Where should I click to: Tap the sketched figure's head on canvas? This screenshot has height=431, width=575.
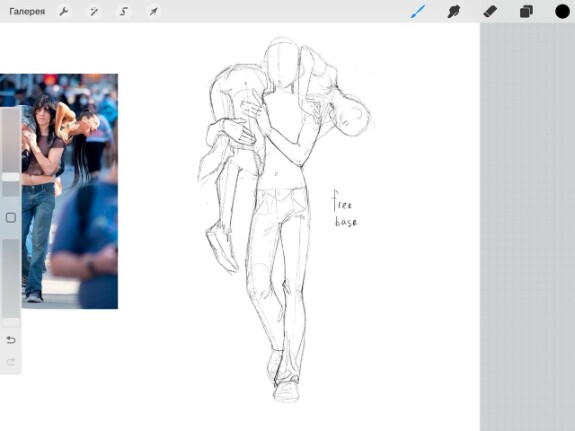click(x=281, y=64)
